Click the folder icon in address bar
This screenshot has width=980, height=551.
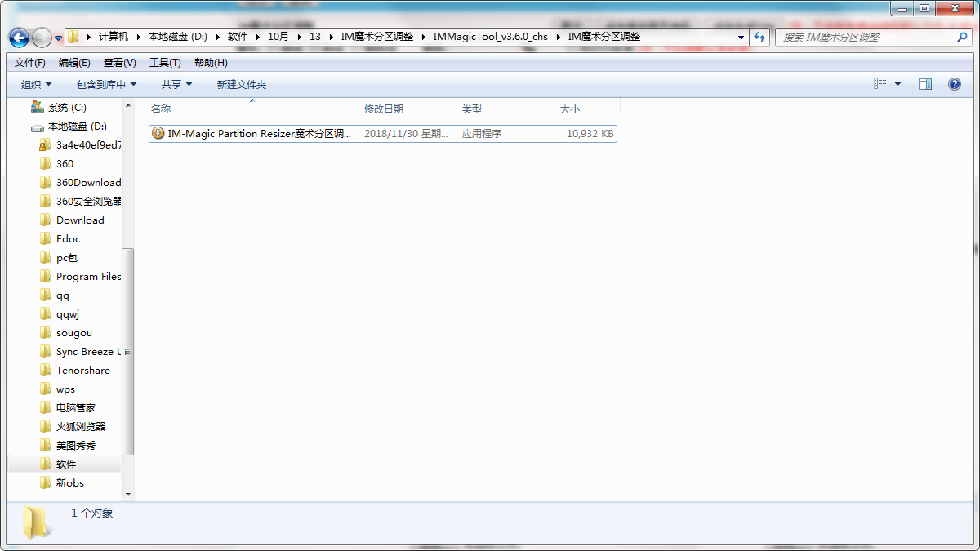(73, 37)
